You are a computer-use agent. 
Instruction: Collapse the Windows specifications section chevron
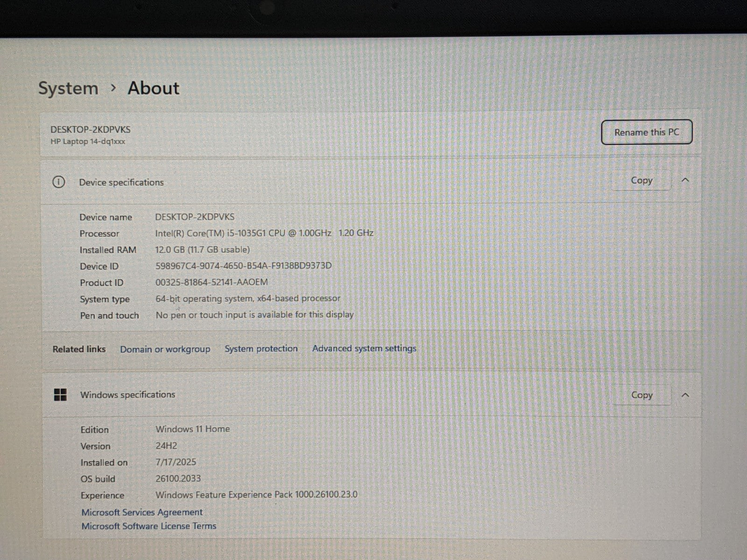click(x=685, y=395)
